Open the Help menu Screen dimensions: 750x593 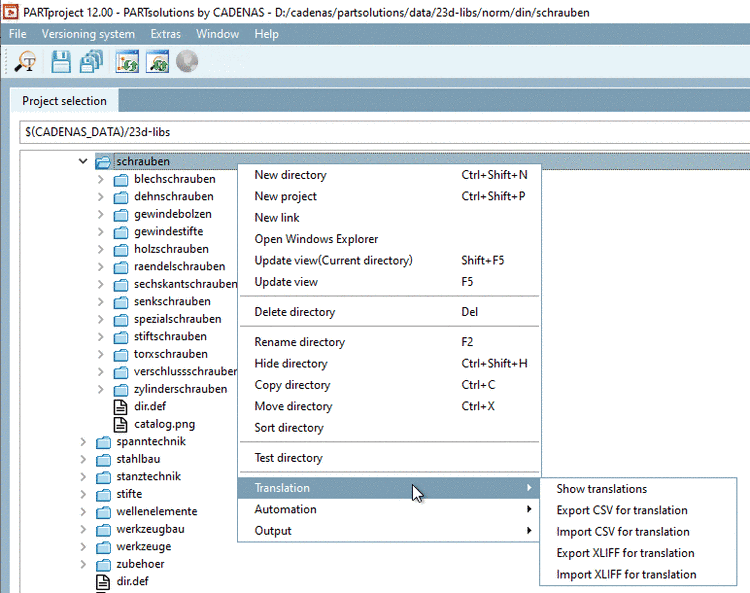point(266,34)
